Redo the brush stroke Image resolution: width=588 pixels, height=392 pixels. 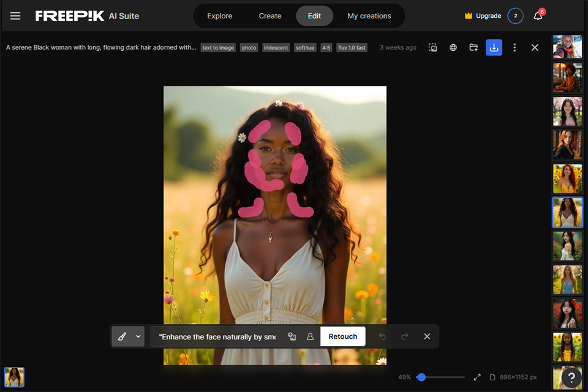coord(405,336)
